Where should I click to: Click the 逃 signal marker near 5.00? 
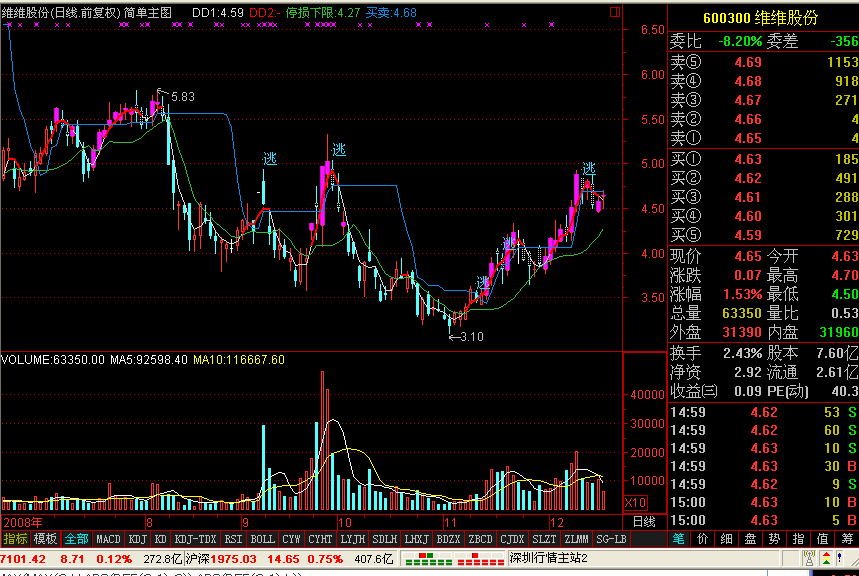click(270, 159)
